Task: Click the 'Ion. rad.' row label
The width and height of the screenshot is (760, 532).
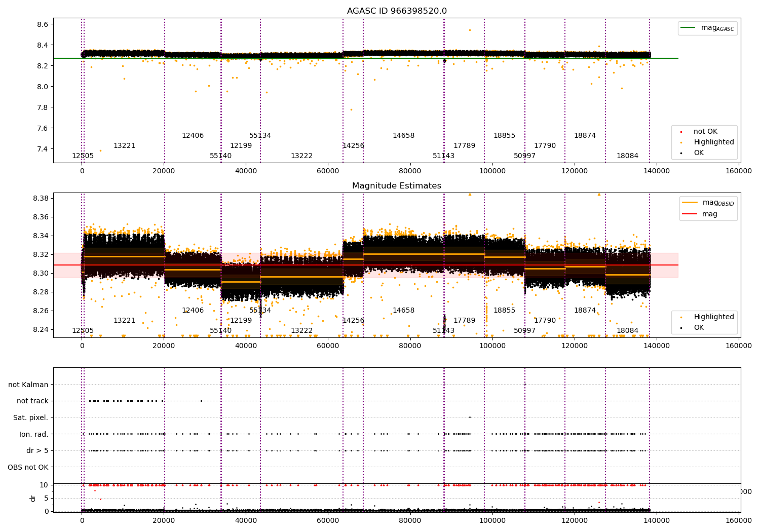Action: tap(34, 434)
